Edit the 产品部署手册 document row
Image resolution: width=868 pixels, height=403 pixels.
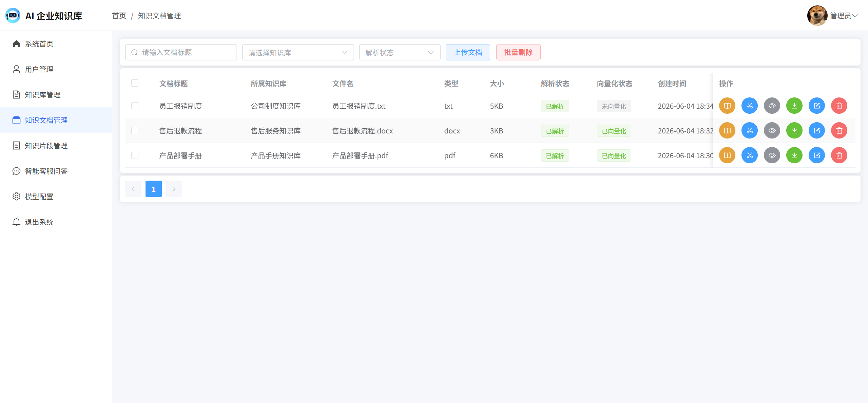pyautogui.click(x=816, y=155)
